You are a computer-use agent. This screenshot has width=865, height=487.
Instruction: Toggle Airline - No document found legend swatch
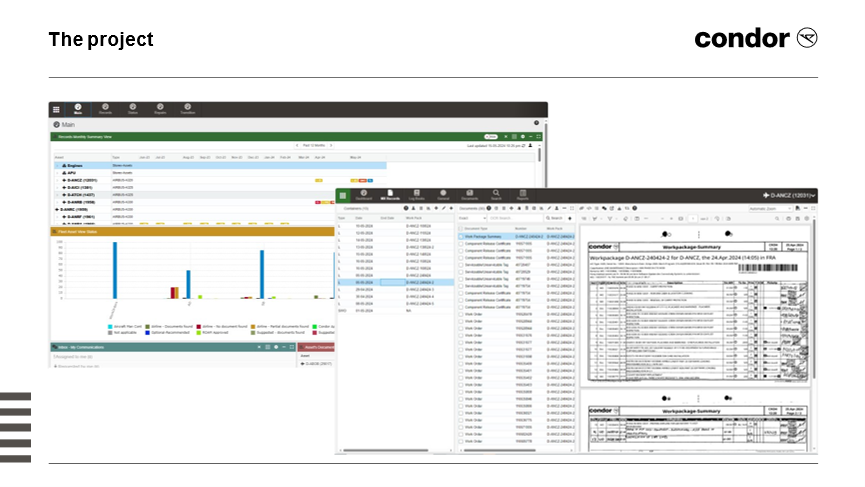click(199, 327)
